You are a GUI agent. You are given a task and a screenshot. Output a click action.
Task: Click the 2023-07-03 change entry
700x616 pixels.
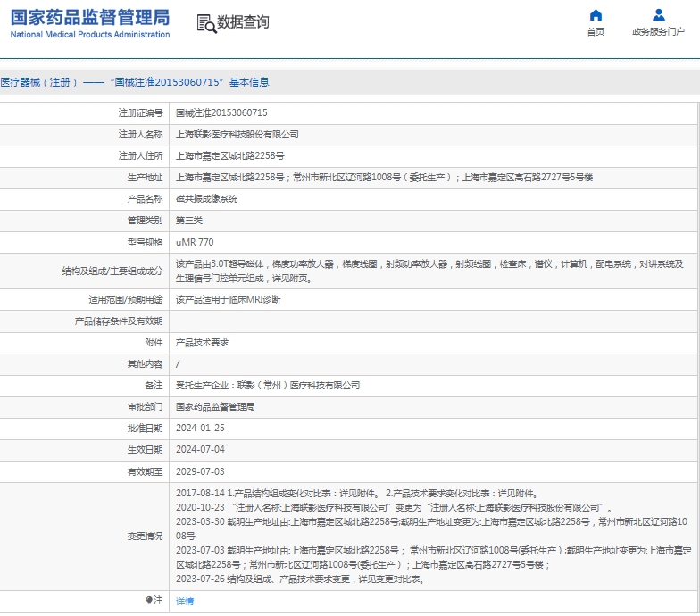click(434, 557)
